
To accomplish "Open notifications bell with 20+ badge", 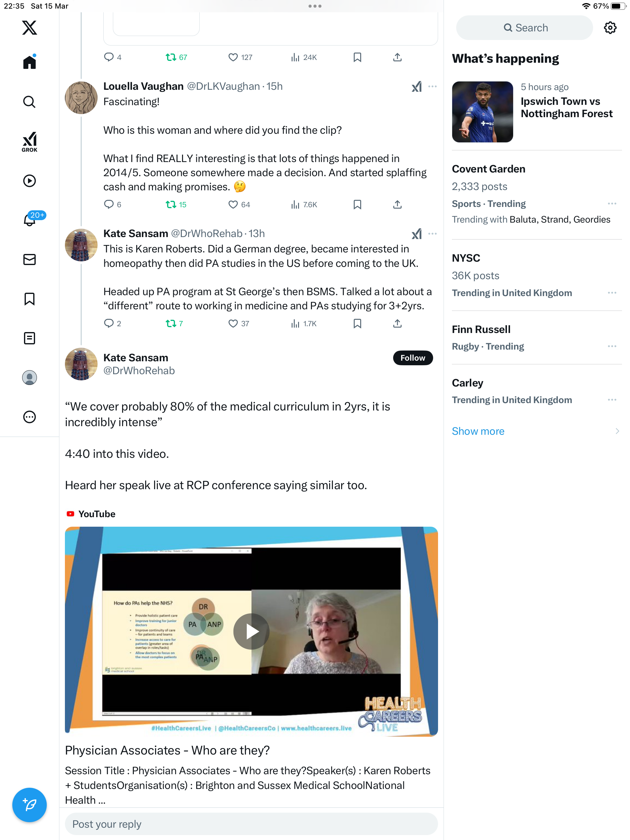I will coord(30,220).
